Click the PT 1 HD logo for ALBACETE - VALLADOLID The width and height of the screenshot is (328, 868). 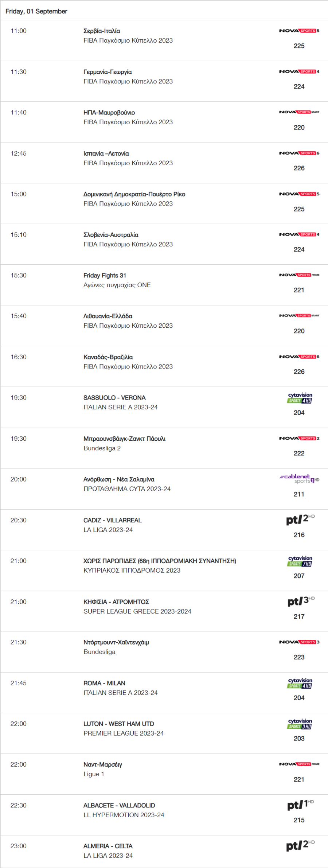click(x=300, y=805)
